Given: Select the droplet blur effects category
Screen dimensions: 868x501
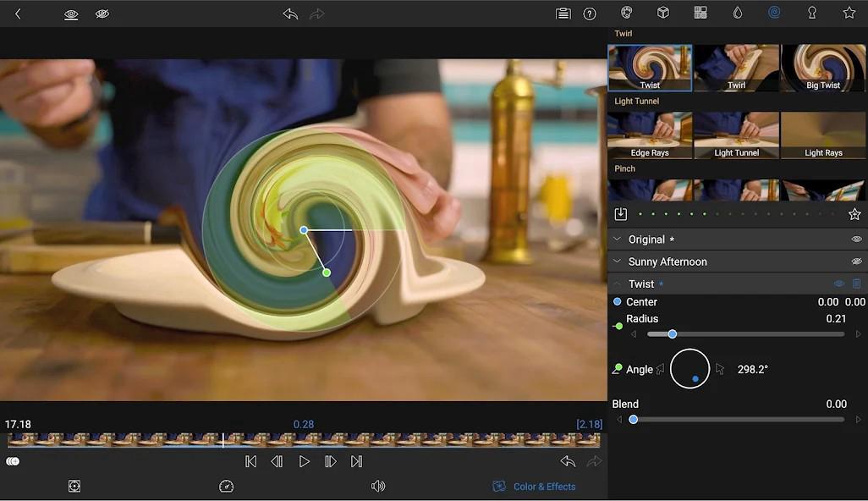Looking at the screenshot, I should (735, 13).
